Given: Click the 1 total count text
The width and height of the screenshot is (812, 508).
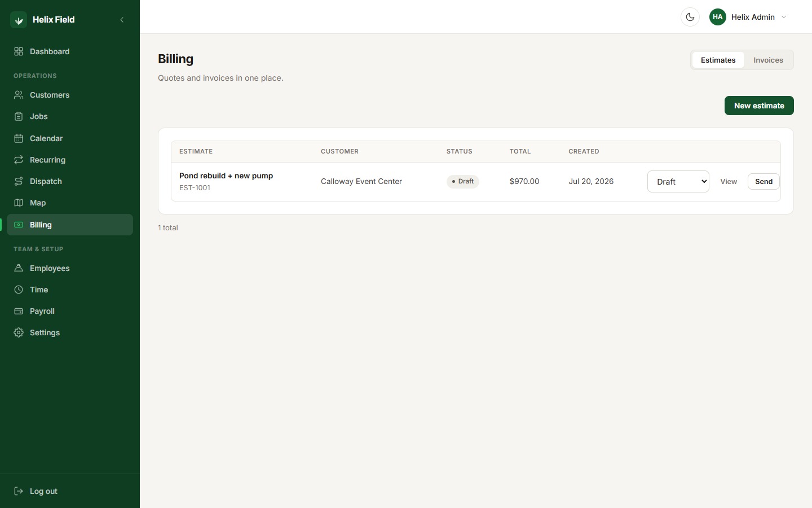Looking at the screenshot, I should tap(168, 227).
